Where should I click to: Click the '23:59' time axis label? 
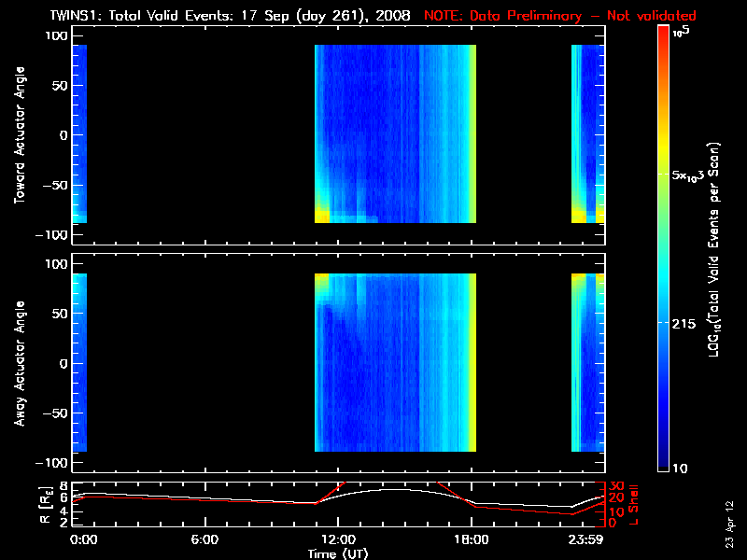(586, 539)
